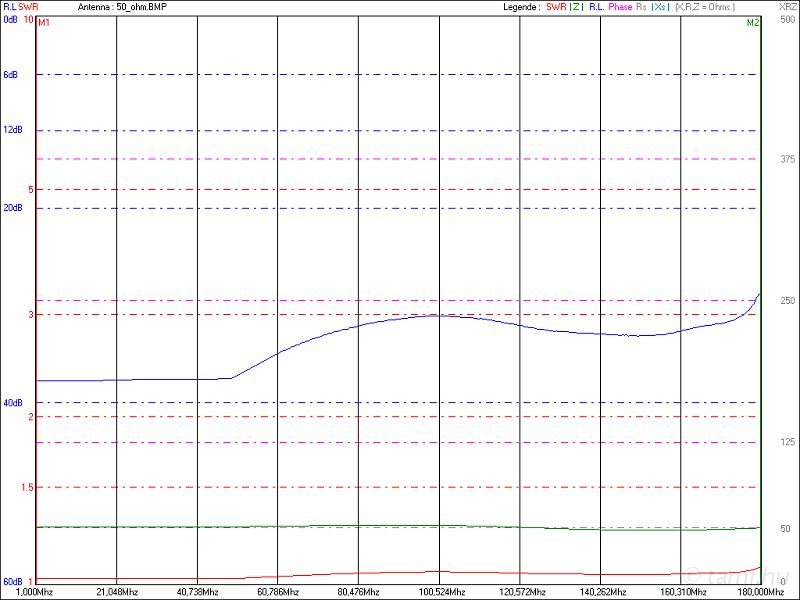Click the 60,786Mhz frequency label

278,592
